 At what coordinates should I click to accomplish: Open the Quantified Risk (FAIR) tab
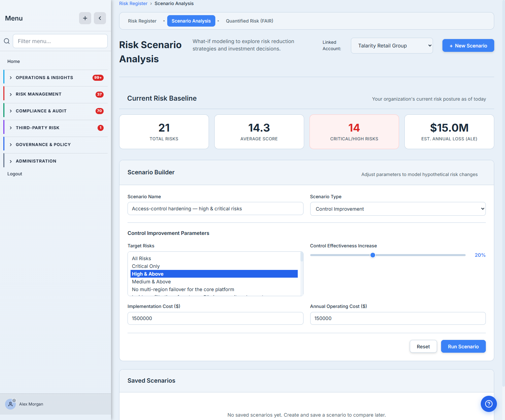click(250, 21)
